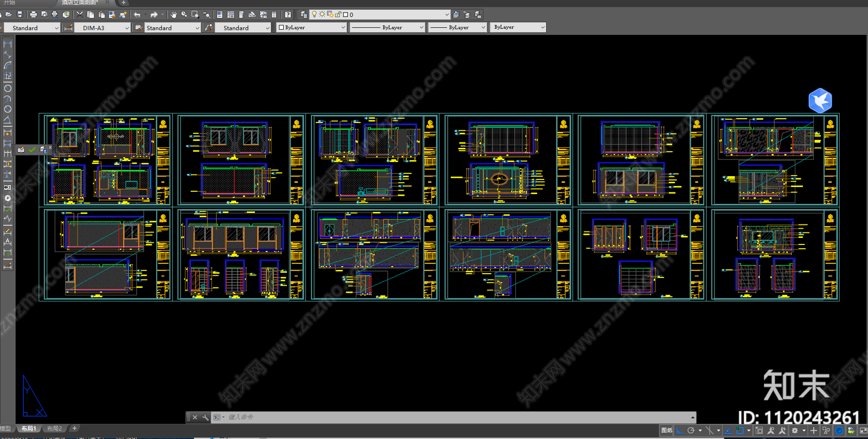Switch to the 布局2 layout tab
The height and width of the screenshot is (439, 868).
pos(54,429)
